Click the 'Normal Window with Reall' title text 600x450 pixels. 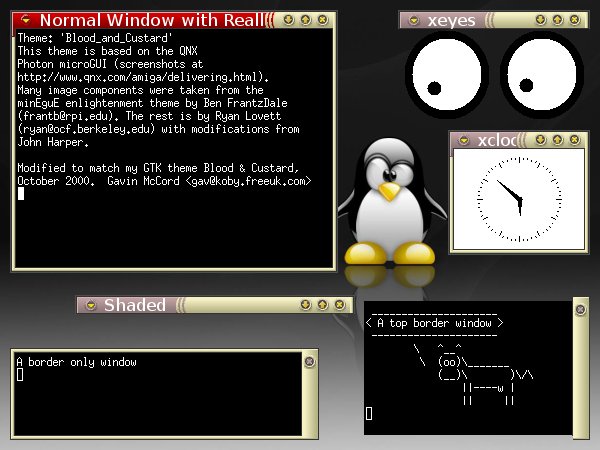[x=152, y=20]
